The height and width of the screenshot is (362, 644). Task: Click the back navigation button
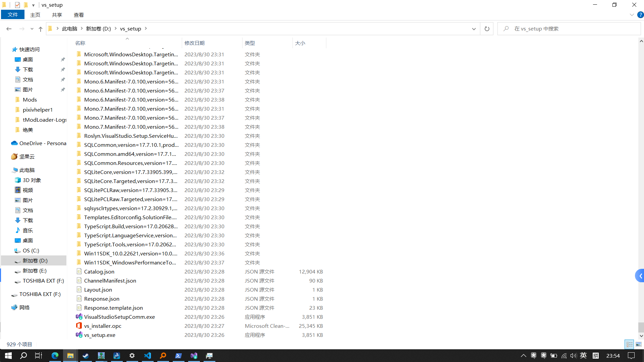click(9, 29)
